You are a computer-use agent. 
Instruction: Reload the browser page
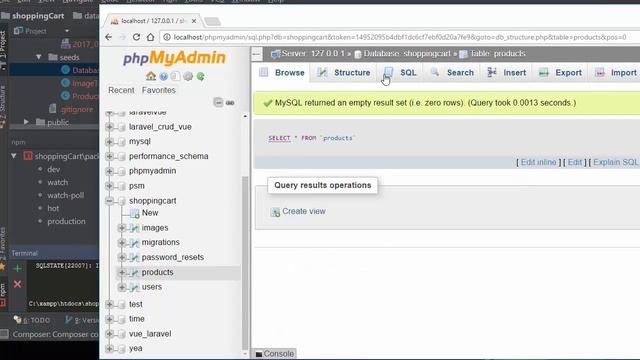136,37
